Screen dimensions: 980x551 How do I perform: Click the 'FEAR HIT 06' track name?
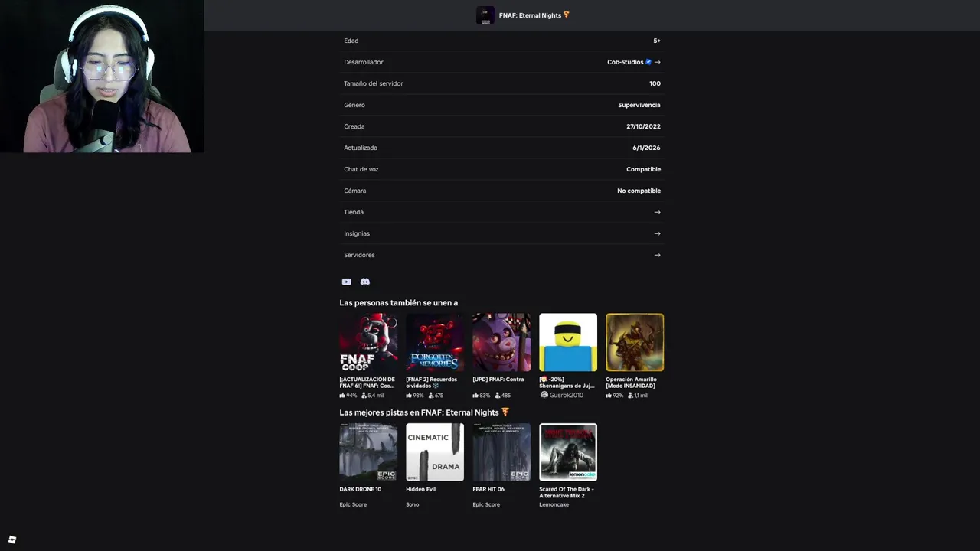pyautogui.click(x=488, y=489)
